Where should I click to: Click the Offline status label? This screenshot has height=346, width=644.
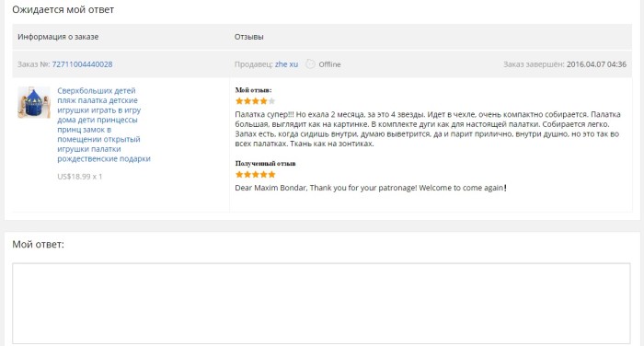click(x=329, y=64)
